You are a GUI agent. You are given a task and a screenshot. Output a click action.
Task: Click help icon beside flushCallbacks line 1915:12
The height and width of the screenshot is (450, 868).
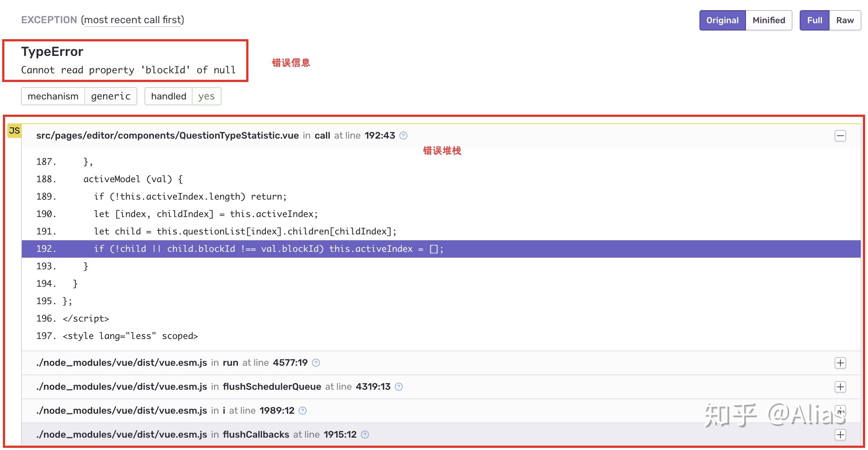[x=365, y=435]
